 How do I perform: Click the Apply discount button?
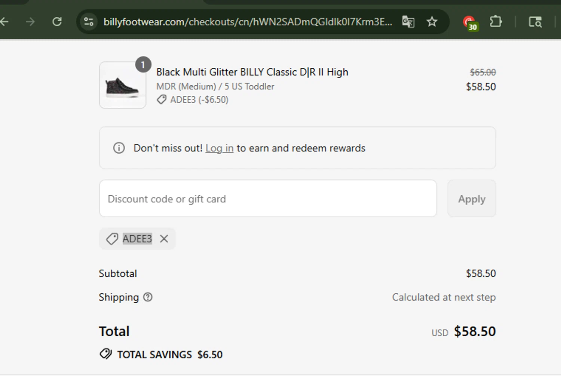472,199
